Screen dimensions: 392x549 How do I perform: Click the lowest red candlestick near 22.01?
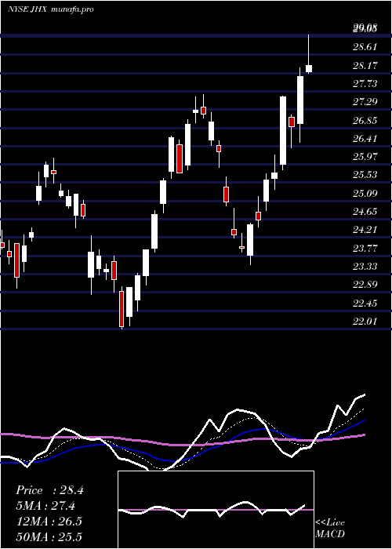pyautogui.click(x=122, y=309)
